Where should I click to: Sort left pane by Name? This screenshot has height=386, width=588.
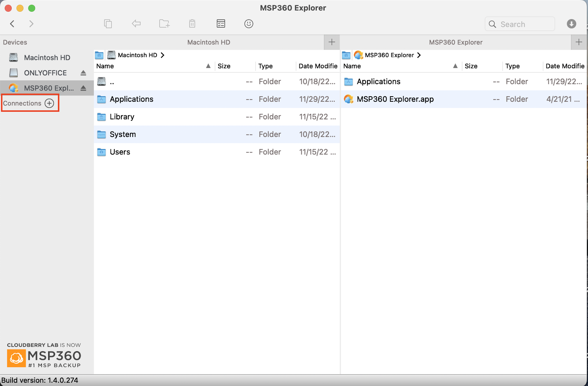[154, 66]
